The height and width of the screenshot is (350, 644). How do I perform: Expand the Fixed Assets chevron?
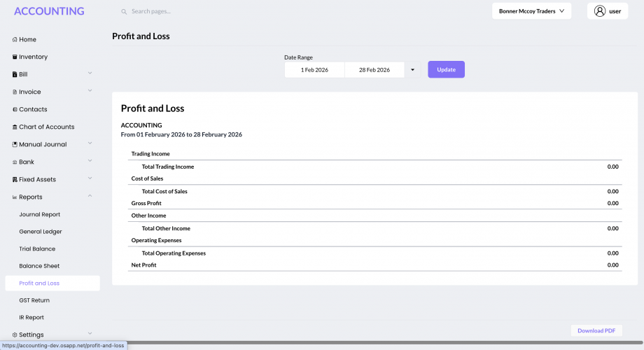point(90,178)
